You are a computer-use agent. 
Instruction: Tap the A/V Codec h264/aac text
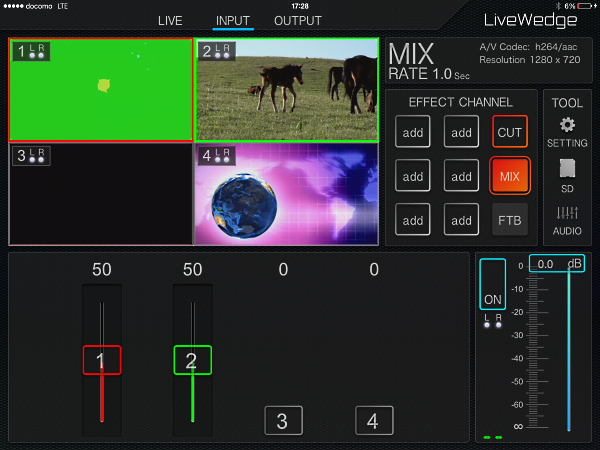click(528, 47)
